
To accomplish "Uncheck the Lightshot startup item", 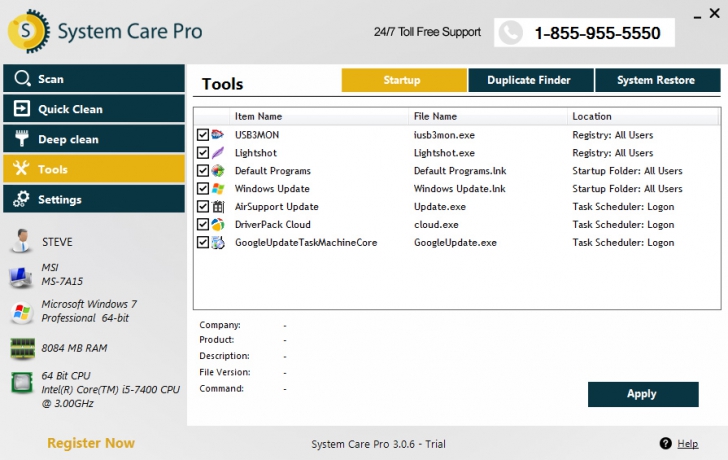I will 202,153.
